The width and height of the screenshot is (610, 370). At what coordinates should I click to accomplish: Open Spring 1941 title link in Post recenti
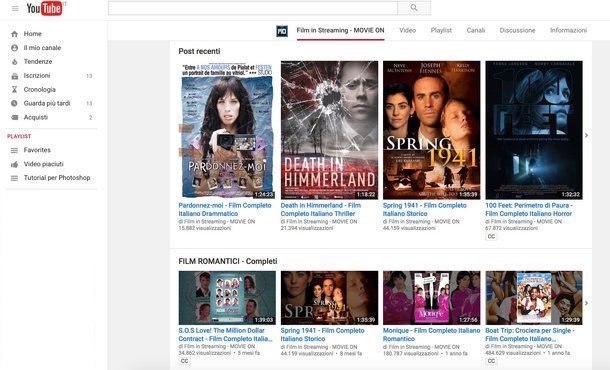(x=424, y=209)
